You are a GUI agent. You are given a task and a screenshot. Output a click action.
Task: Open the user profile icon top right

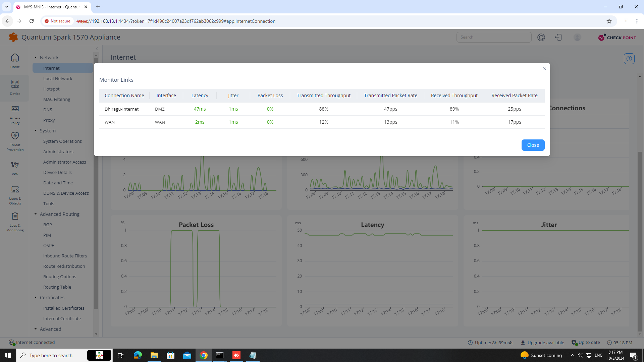click(577, 37)
